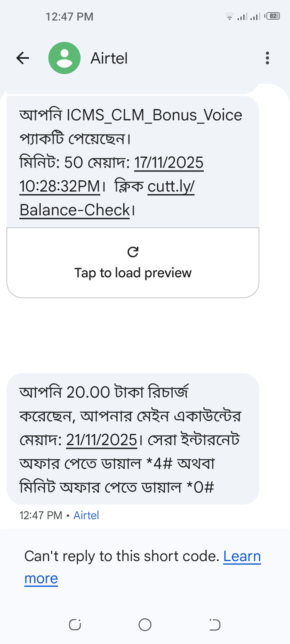Image resolution: width=290 pixels, height=644 pixels.
Task: Tap the blue Airtel sender label
Action: (x=86, y=515)
